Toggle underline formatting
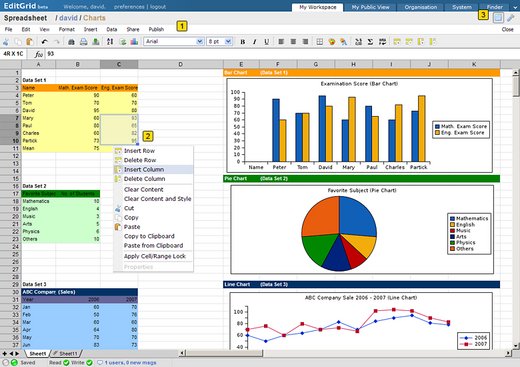Image resolution: width=520 pixels, height=367 pixels. [267, 42]
